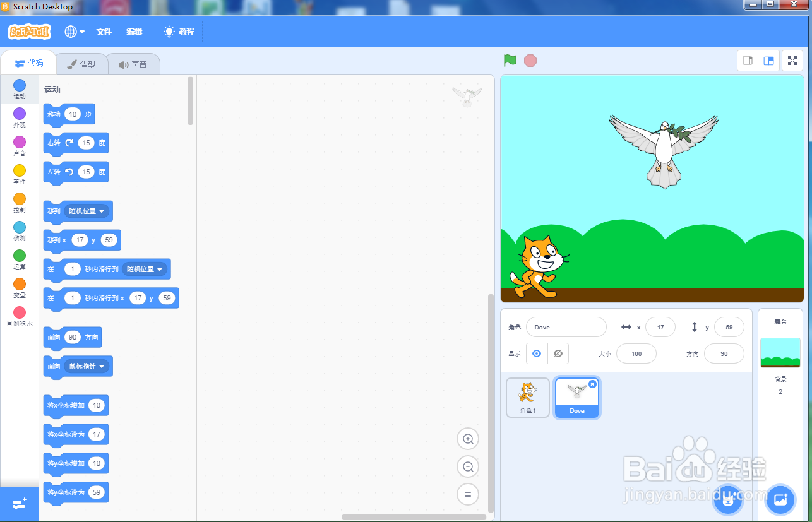Viewport: 812px width, 522px height.
Task: Click the sprite x position field
Action: [x=660, y=327]
